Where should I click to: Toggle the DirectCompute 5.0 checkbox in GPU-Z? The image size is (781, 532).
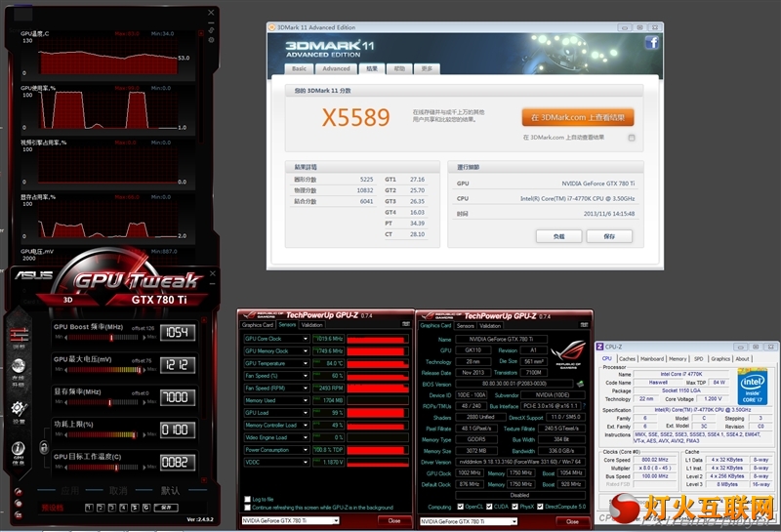(x=540, y=507)
